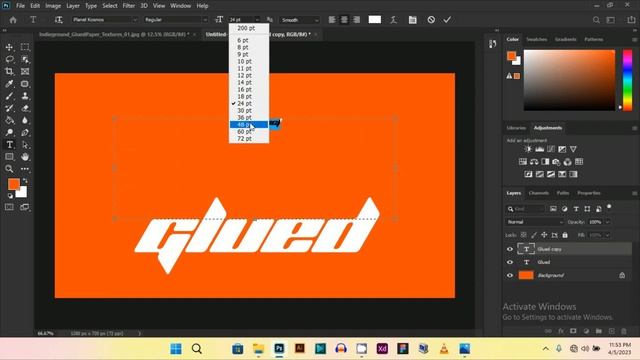Toggle lock all for layer

pos(565,235)
